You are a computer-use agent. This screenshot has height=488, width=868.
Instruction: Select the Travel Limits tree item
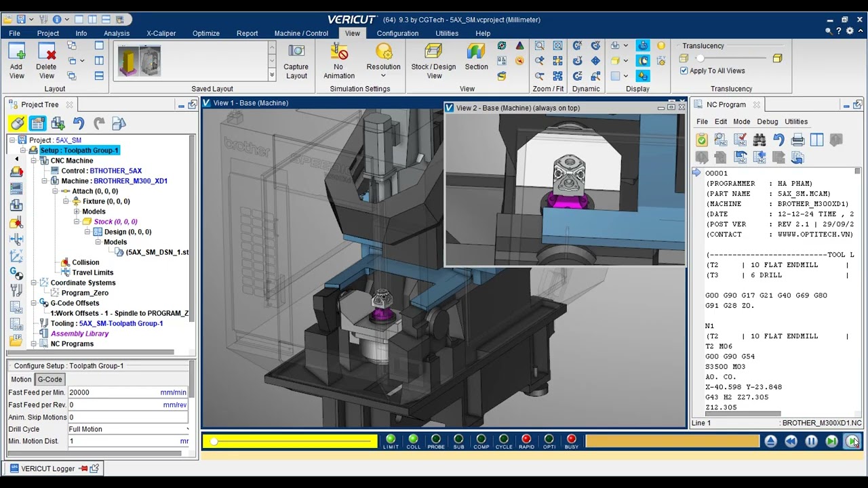(93, 272)
